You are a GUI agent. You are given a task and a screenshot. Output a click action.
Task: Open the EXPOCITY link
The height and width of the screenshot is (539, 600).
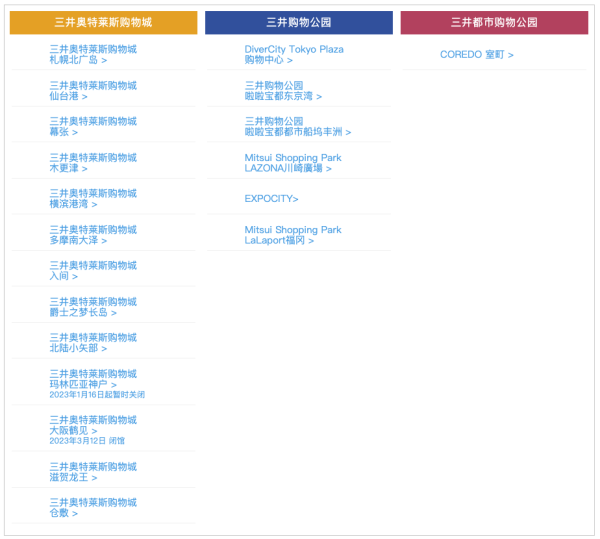271,199
